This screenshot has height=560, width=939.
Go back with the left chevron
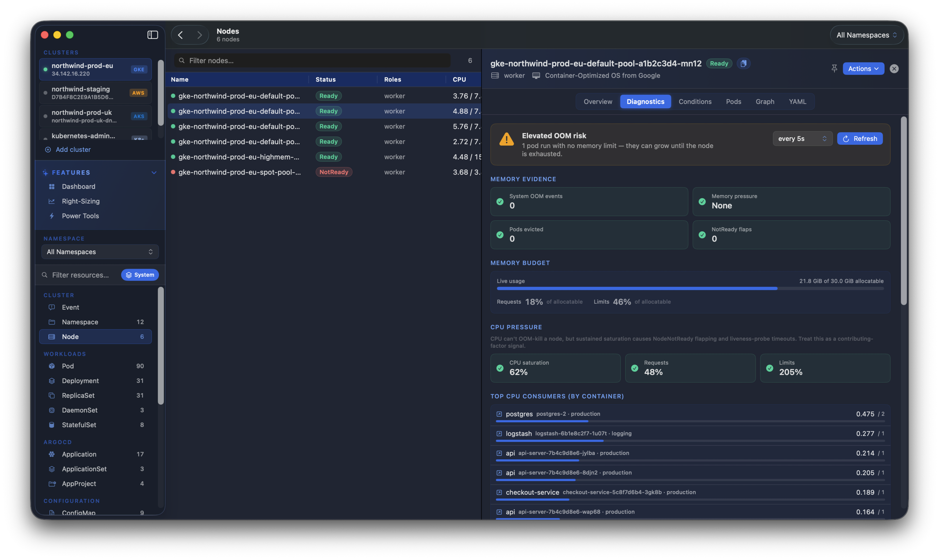click(180, 35)
